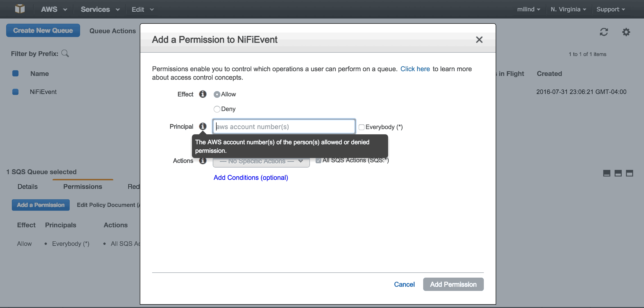Select the Deny radio button

point(217,109)
